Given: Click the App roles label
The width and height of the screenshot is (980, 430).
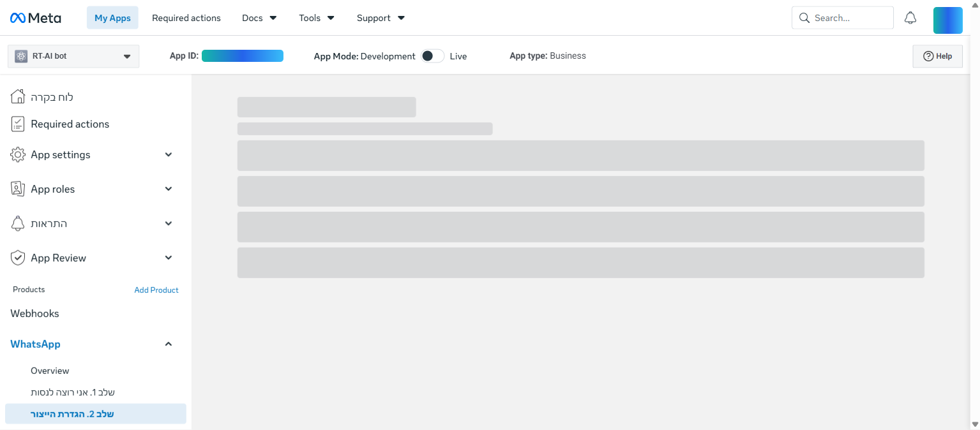Looking at the screenshot, I should click(x=53, y=189).
